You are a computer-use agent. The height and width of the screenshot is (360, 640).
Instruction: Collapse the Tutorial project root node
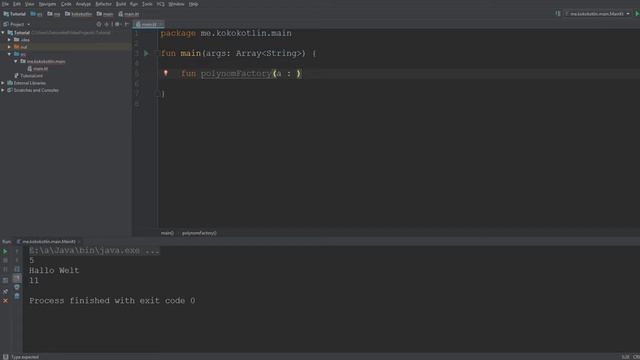[3, 33]
